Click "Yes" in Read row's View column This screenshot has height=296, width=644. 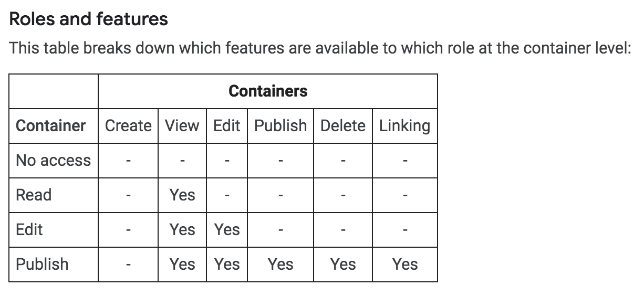182,195
